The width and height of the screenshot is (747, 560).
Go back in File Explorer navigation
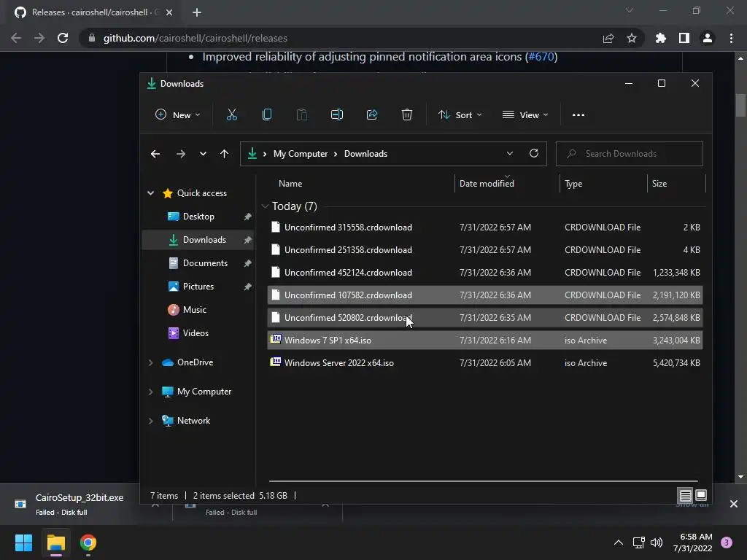[x=155, y=154]
